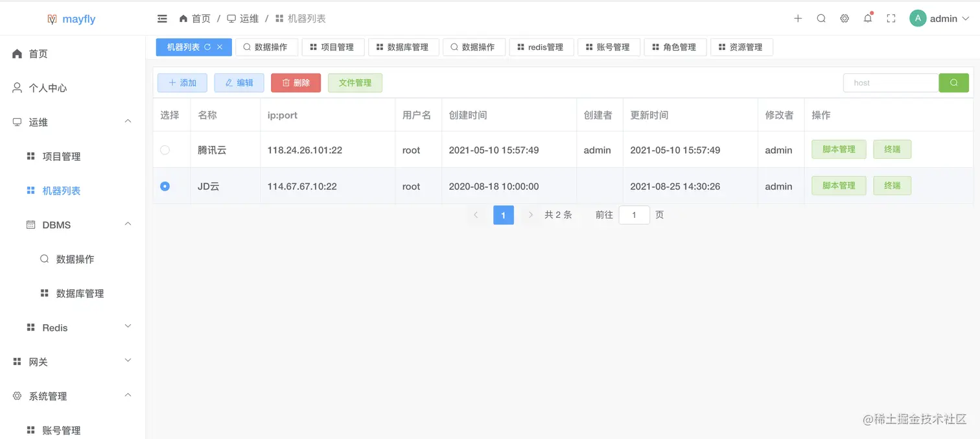The width and height of the screenshot is (980, 439).
Task: Click the admin avatar circle
Action: tap(918, 19)
